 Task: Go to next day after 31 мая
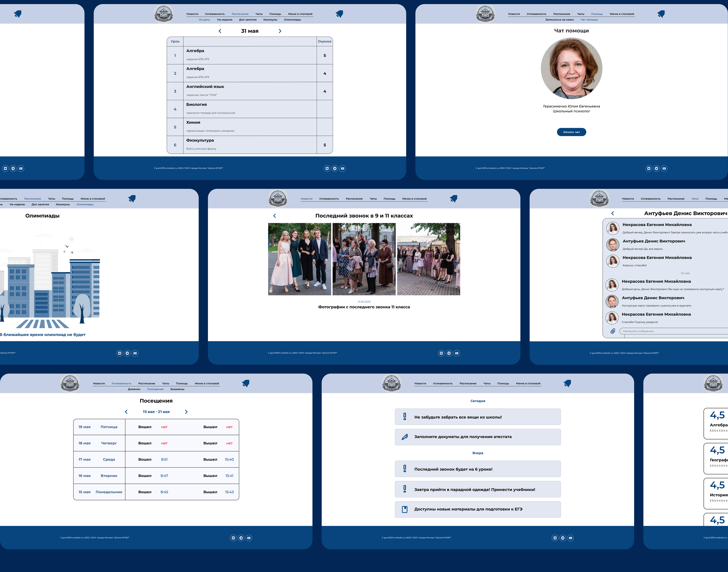[280, 31]
